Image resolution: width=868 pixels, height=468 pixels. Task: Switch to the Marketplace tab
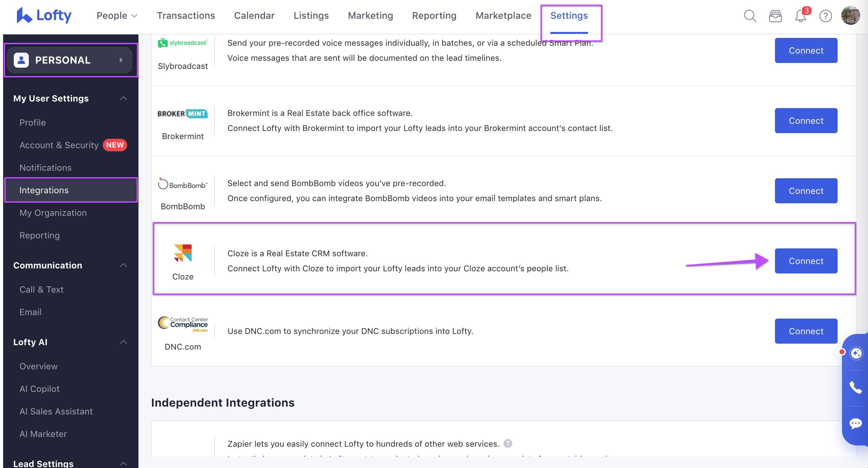point(503,15)
